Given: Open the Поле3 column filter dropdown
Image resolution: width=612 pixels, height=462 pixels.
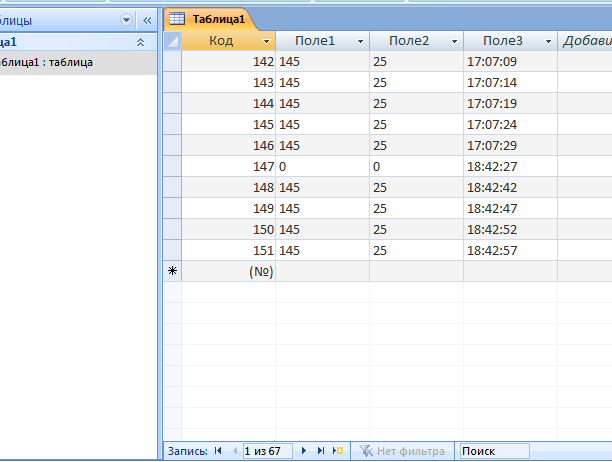Looking at the screenshot, I should tap(548, 41).
